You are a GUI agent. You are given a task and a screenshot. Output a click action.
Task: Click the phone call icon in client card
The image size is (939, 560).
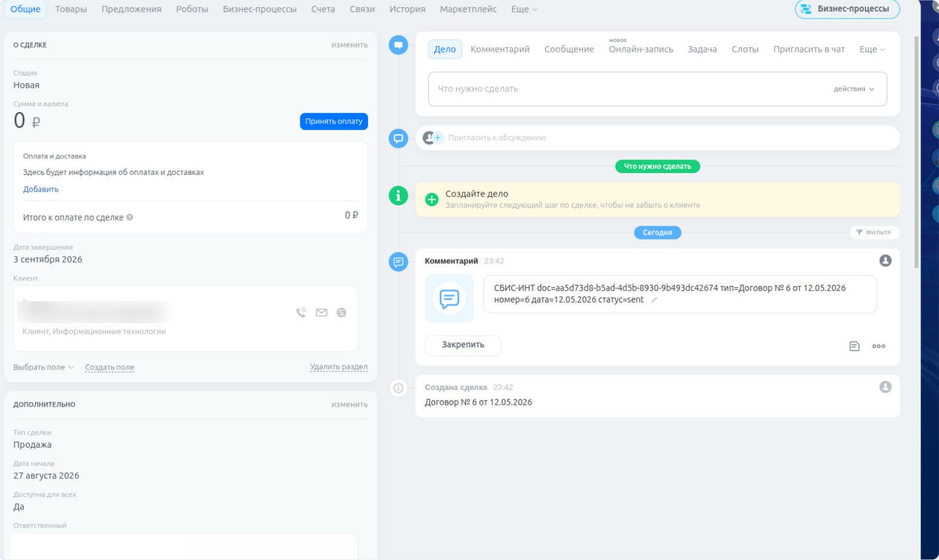(301, 312)
